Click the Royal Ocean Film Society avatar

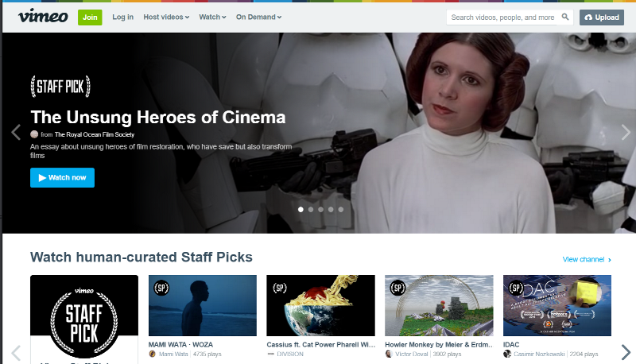pos(34,134)
